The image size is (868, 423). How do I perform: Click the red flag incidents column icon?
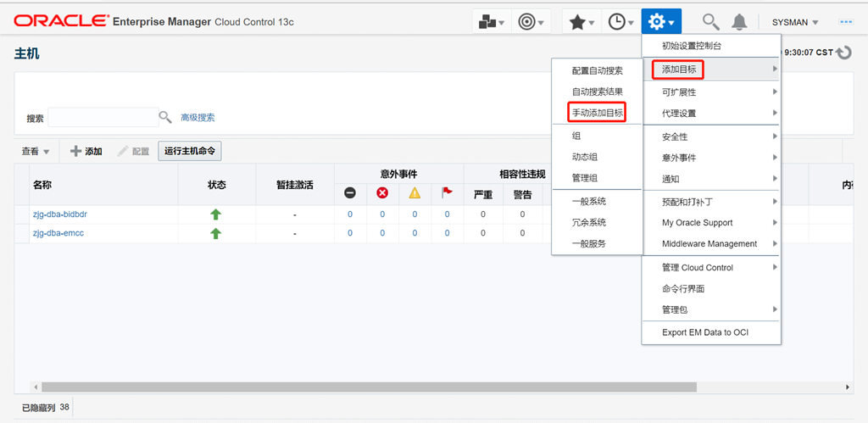point(447,192)
